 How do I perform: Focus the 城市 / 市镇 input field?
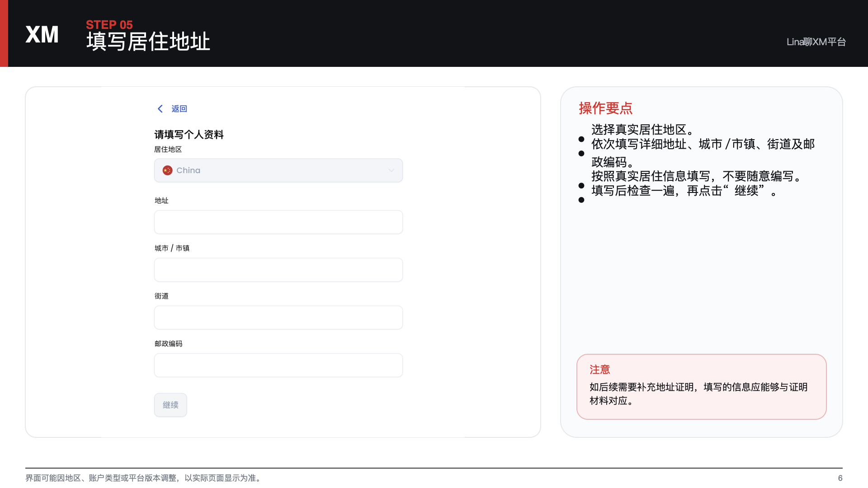coord(278,270)
